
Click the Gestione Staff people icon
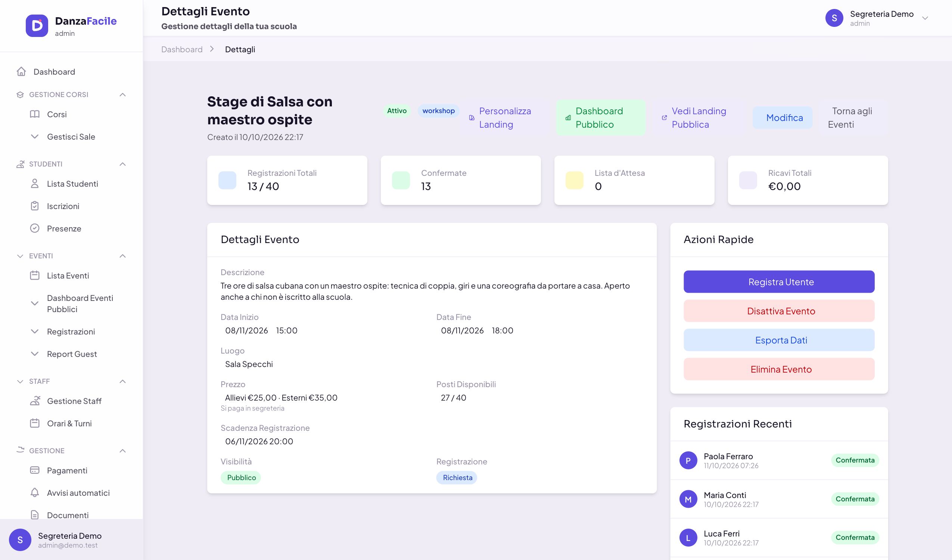pos(35,401)
